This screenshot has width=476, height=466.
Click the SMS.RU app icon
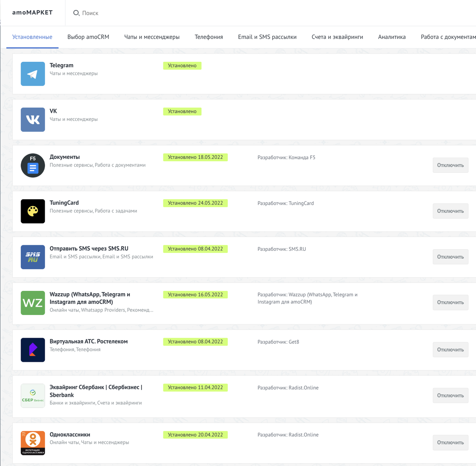[33, 257]
